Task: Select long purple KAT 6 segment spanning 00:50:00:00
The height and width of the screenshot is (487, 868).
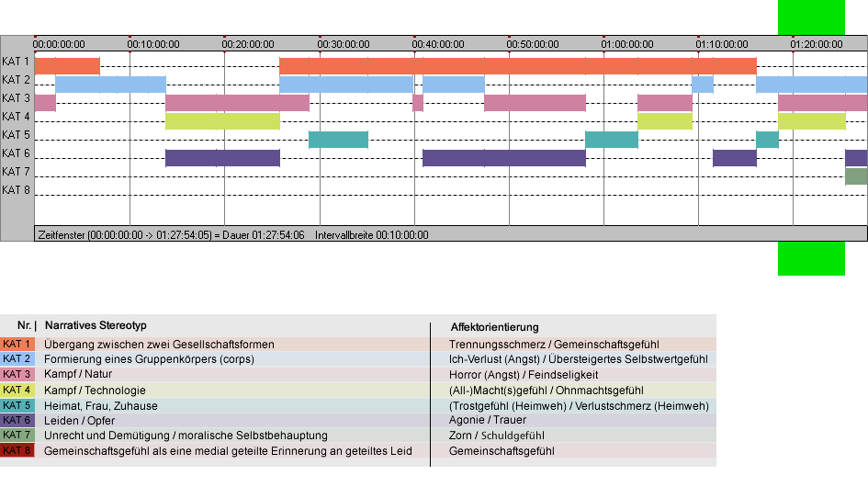Action: tap(504, 158)
